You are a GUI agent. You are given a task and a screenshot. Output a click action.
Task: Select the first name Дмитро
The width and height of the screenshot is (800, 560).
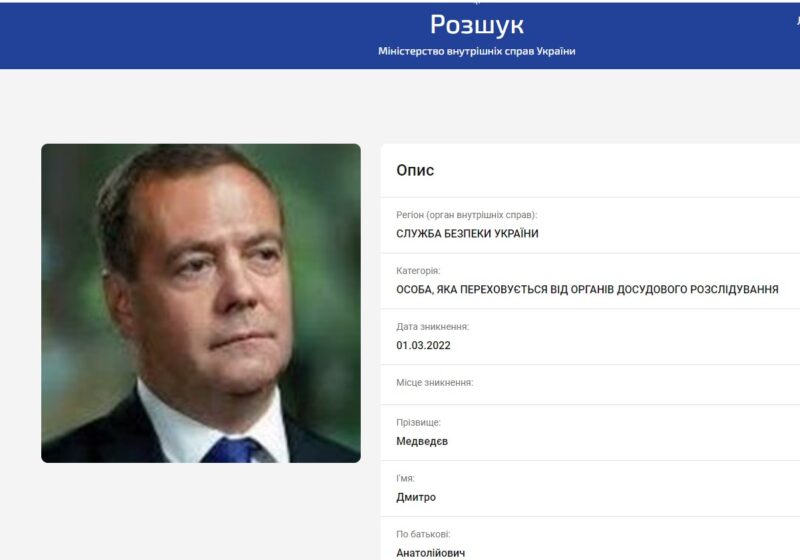(416, 497)
